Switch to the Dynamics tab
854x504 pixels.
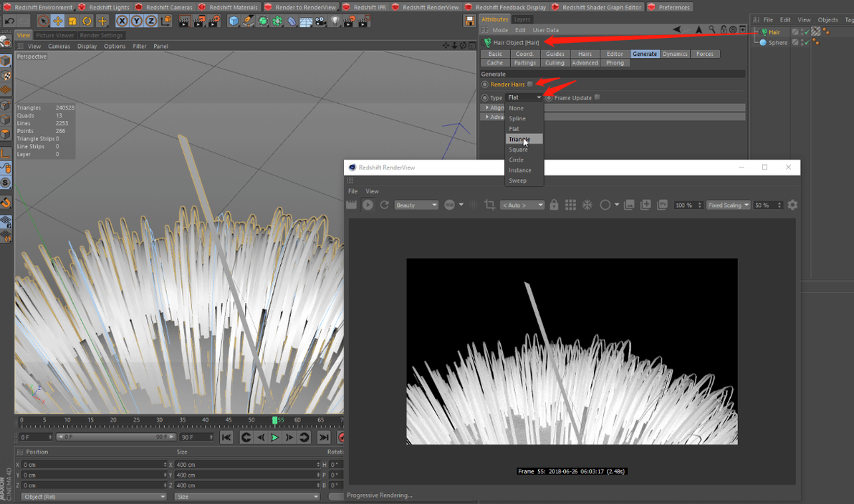675,54
